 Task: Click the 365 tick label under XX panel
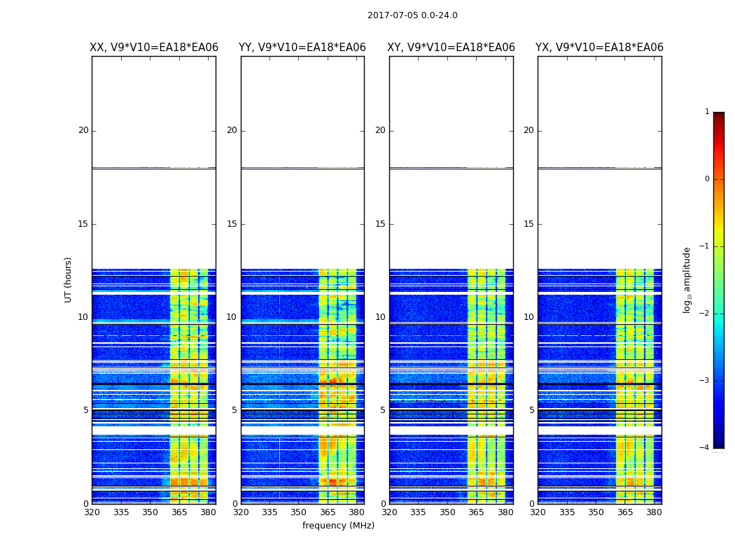tap(179, 512)
